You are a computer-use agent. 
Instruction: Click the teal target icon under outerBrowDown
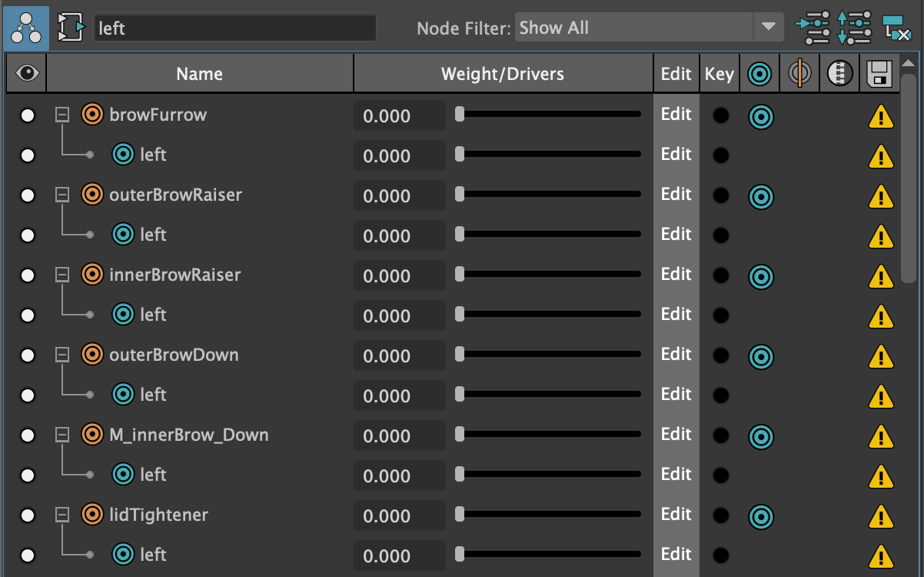tap(123, 395)
